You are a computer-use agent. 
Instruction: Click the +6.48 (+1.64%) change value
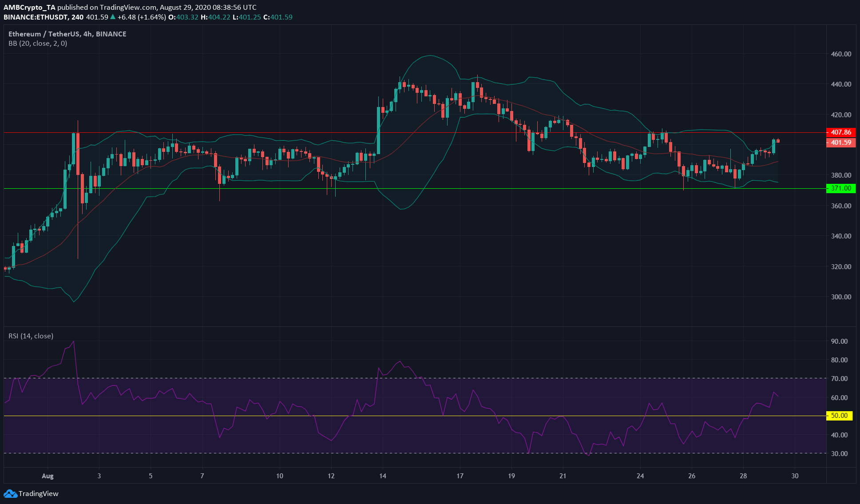(x=141, y=17)
